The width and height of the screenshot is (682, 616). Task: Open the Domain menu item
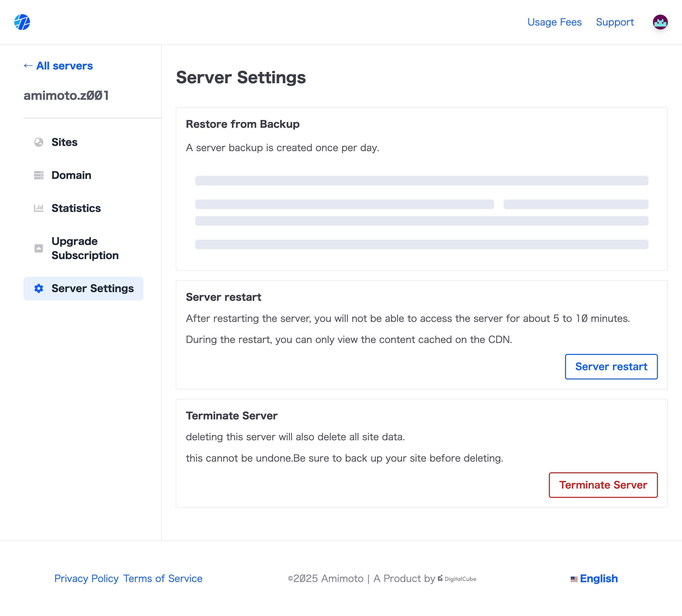tap(71, 175)
